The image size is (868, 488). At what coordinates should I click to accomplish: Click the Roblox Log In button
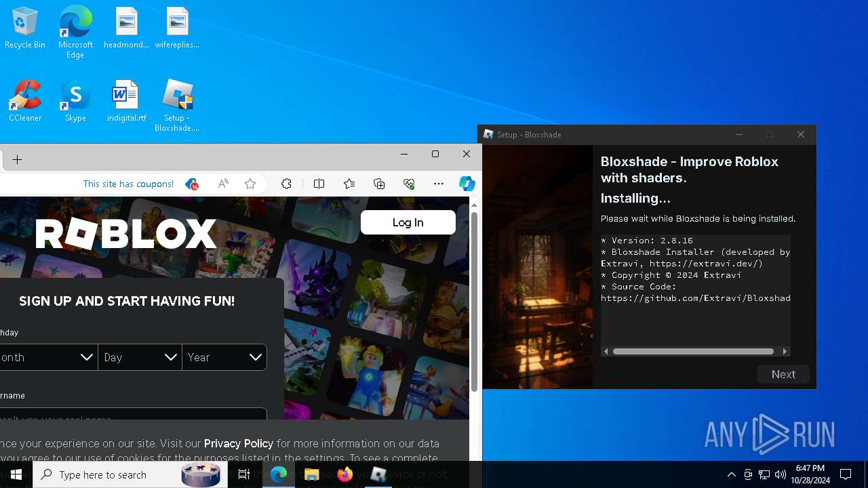point(408,222)
